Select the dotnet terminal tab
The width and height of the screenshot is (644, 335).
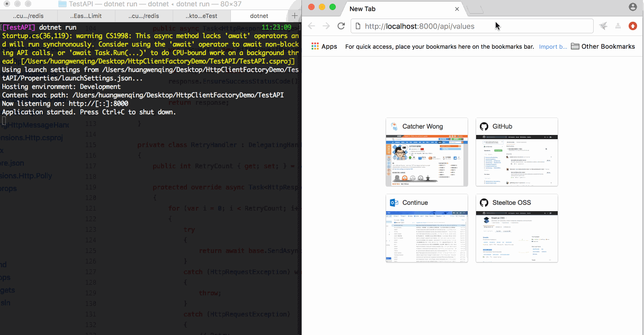point(259,16)
